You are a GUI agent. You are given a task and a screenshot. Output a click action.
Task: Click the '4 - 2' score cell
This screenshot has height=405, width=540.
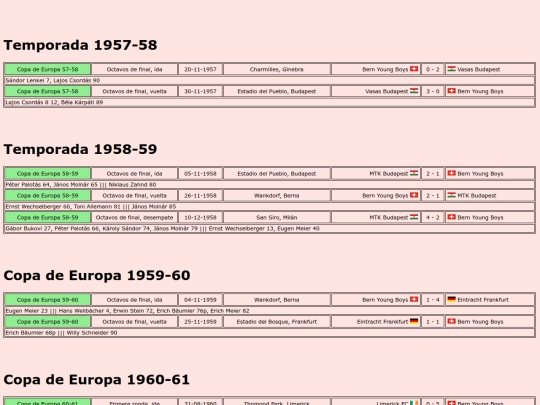coord(433,217)
